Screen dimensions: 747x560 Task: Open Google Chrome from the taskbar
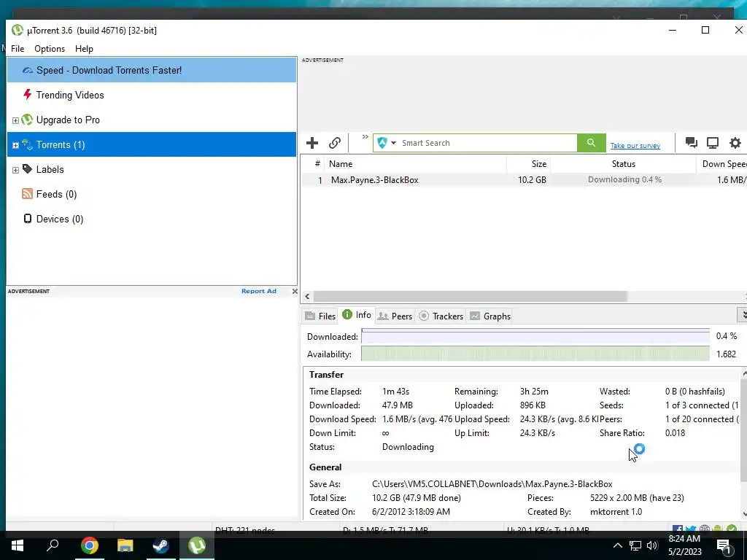[x=89, y=545]
